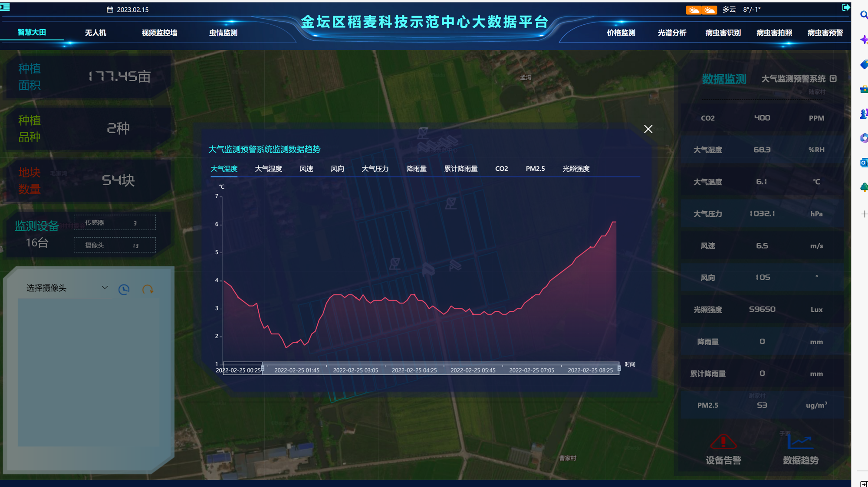Open the 病虫害预警 navigation tab
868x487 pixels.
(825, 33)
